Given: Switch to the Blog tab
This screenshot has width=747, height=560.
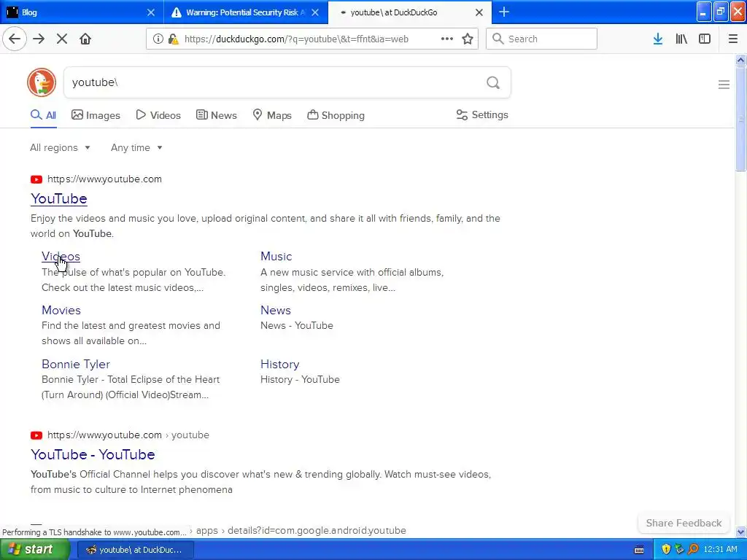Looking at the screenshot, I should [82, 12].
